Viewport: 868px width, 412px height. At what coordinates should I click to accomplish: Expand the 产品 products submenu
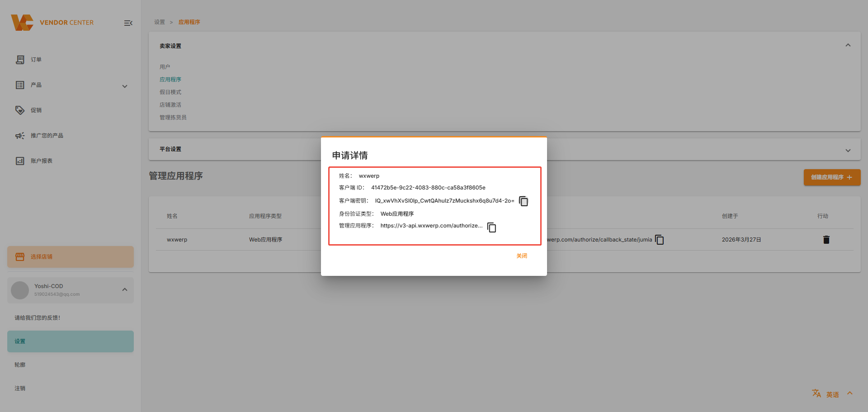pos(125,86)
